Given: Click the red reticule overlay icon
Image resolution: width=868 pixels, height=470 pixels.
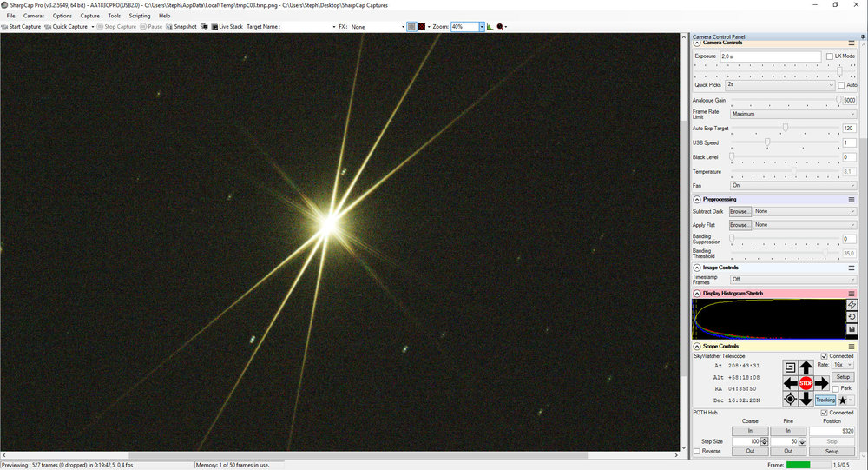Looking at the screenshot, I should [x=422, y=27].
